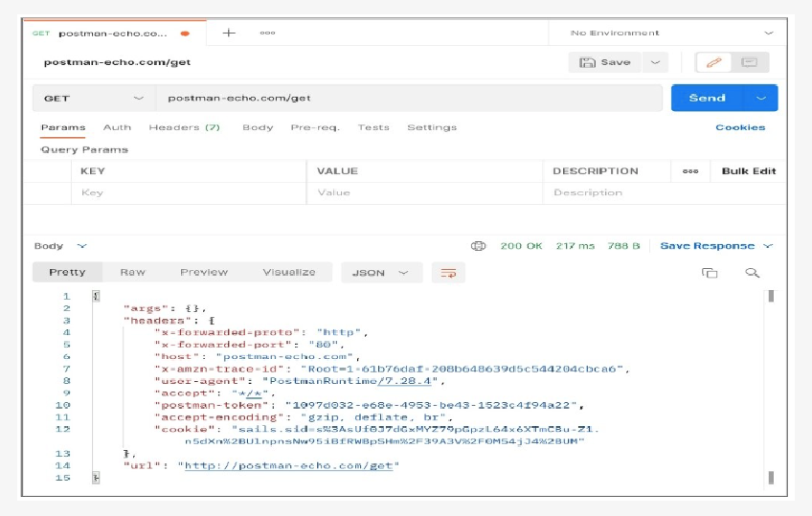Click the postman-echo.com/get request title
The image size is (812, 516).
pyautogui.click(x=117, y=62)
